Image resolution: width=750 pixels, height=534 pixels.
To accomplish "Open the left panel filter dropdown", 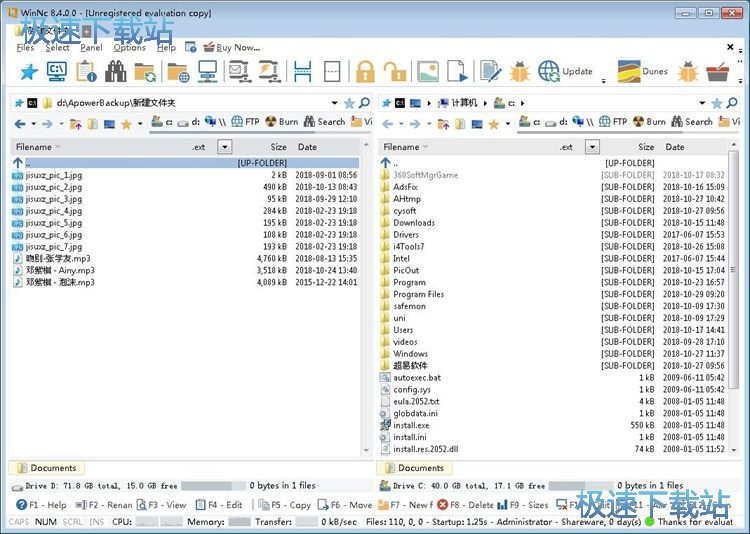I will pos(224,147).
